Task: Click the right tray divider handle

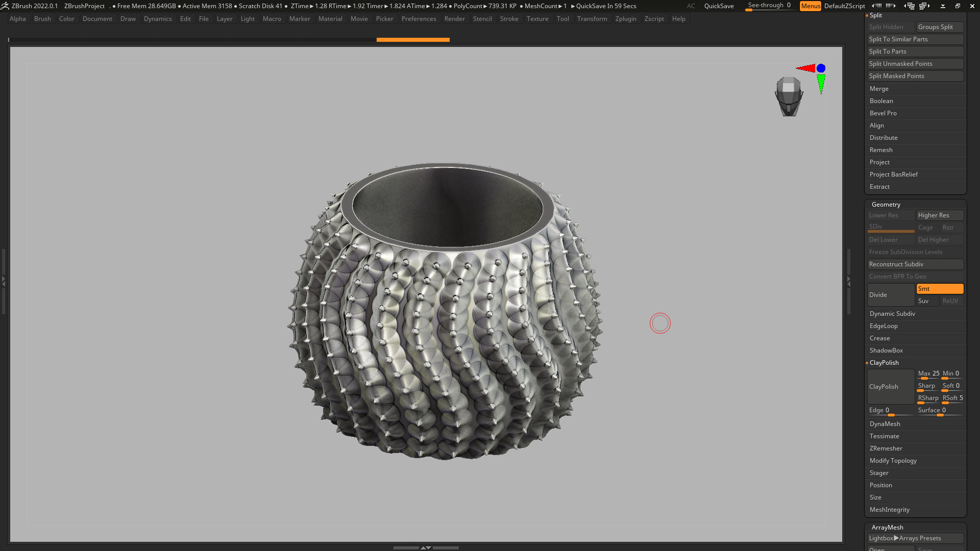Action: 849,281
